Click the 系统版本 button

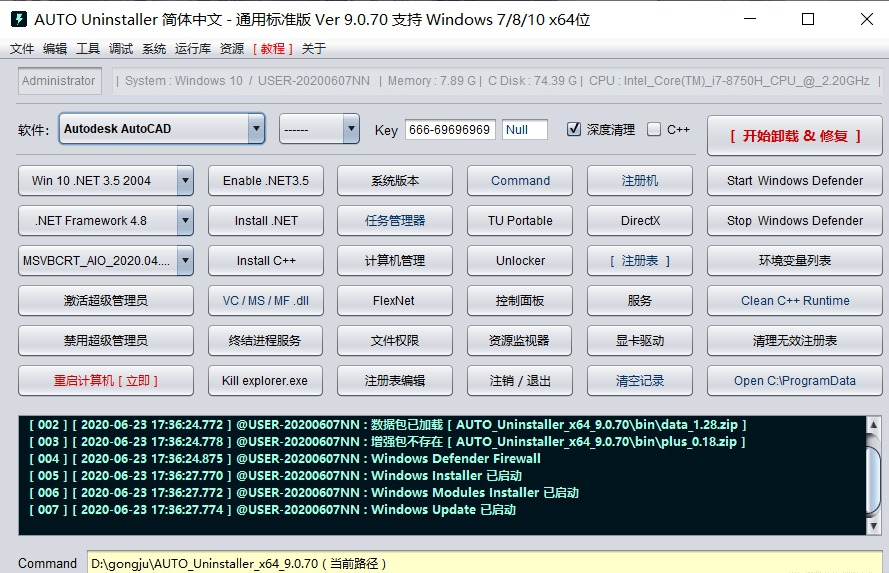(x=395, y=181)
